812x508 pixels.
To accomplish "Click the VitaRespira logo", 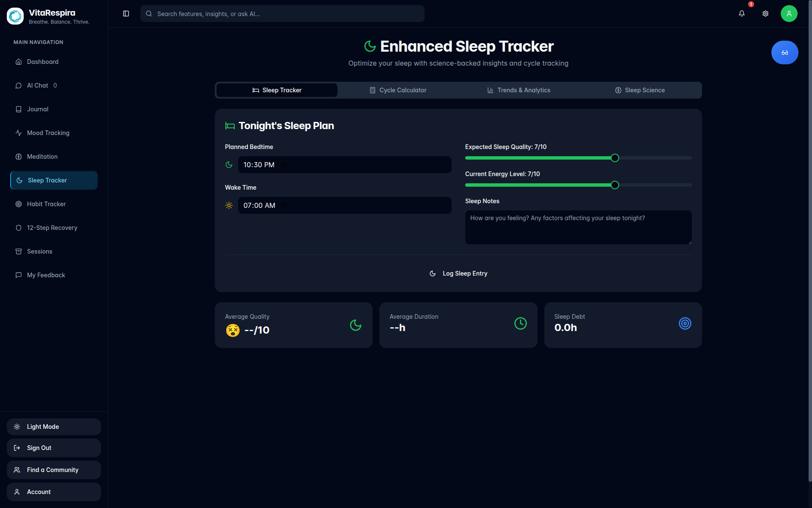I will (15, 16).
